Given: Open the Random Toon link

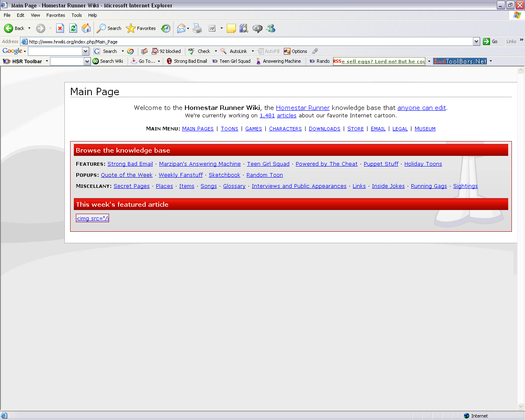Looking at the screenshot, I should [x=265, y=175].
